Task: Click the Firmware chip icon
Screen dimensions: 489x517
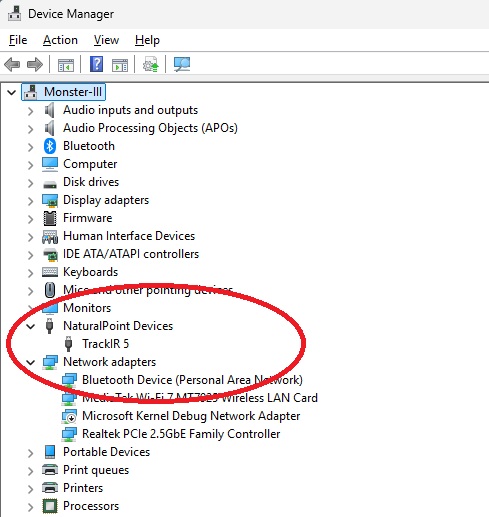Action: [50, 218]
